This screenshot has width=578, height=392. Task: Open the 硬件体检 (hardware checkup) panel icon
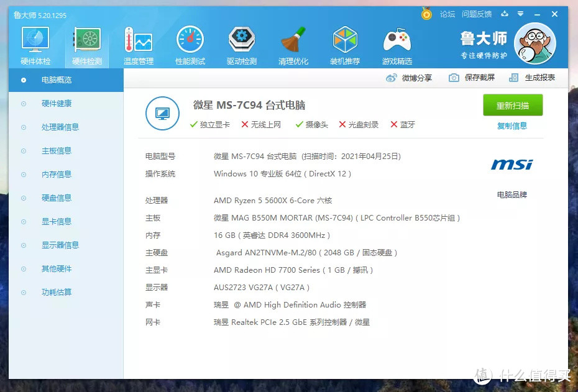[x=35, y=40]
